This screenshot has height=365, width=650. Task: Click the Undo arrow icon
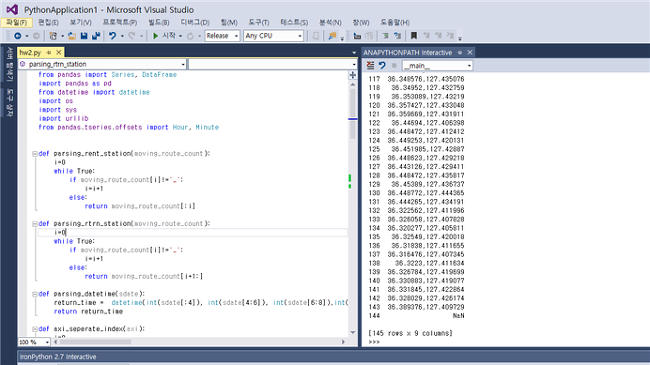coord(112,36)
